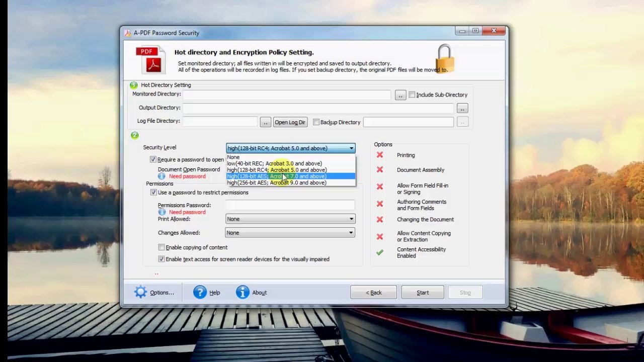Select None in security level list
Viewport: 644px width, 362px height.
291,157
